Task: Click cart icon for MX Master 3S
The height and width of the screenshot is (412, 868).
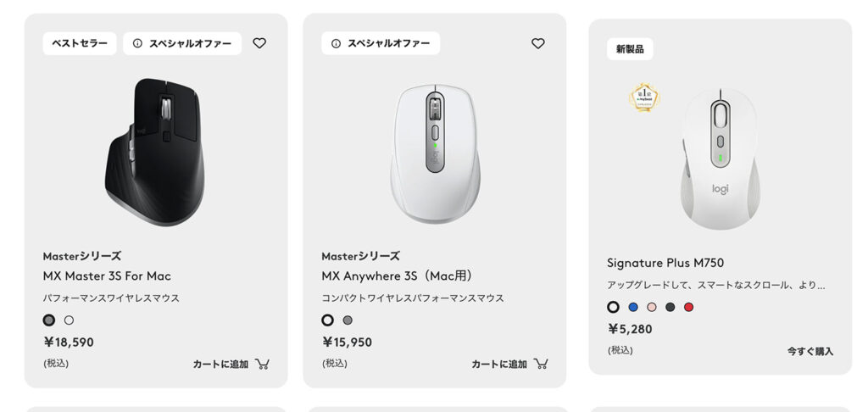Action: 263,364
